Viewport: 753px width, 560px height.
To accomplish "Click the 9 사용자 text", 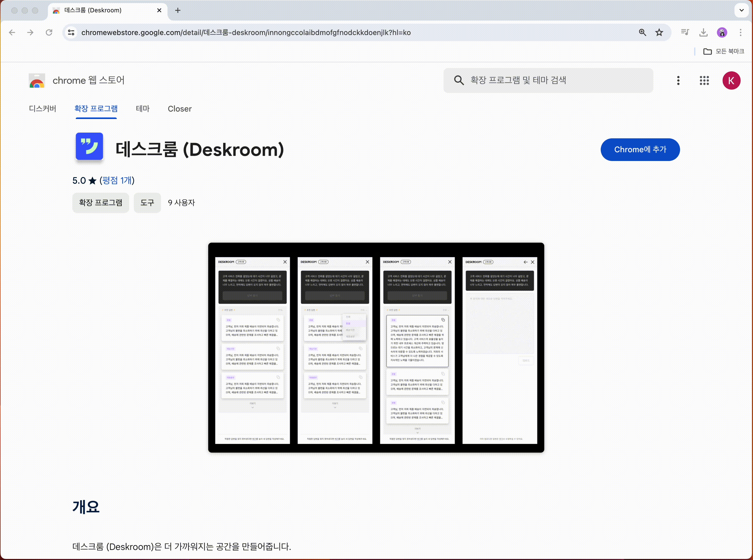I will [181, 203].
